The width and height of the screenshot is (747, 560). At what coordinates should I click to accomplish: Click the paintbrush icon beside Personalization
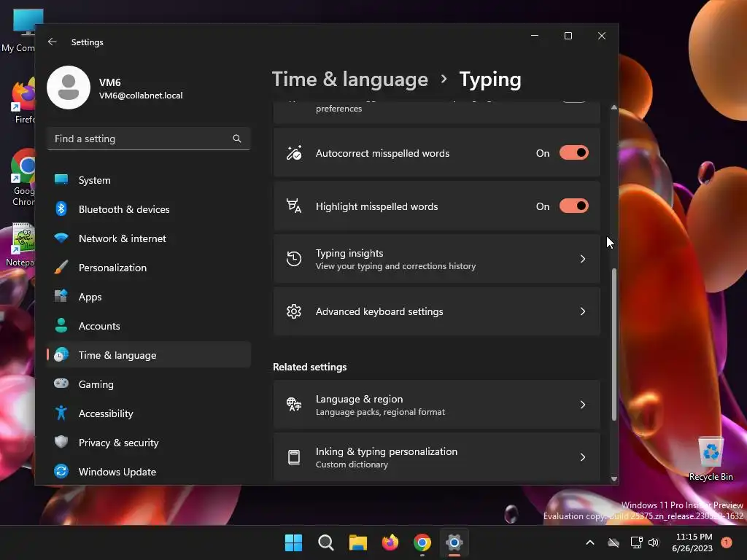(61, 267)
